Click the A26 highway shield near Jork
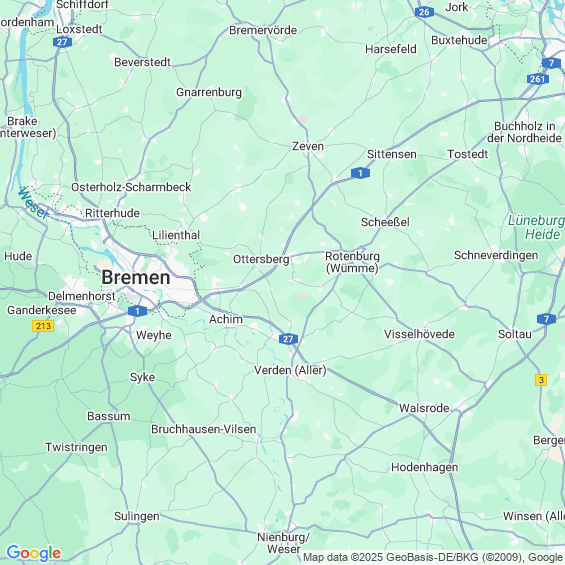 coord(424,12)
